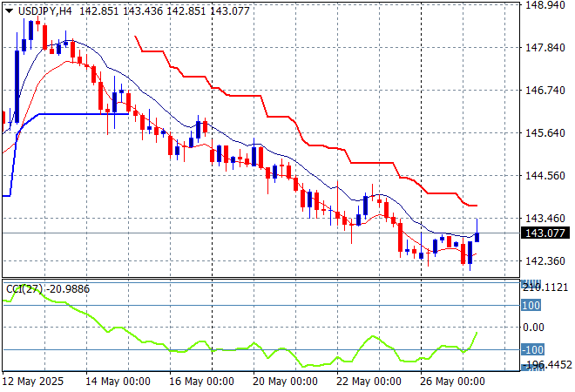Click the 146.740 price axis label
Viewport: 575px width, 392px height.
point(545,91)
